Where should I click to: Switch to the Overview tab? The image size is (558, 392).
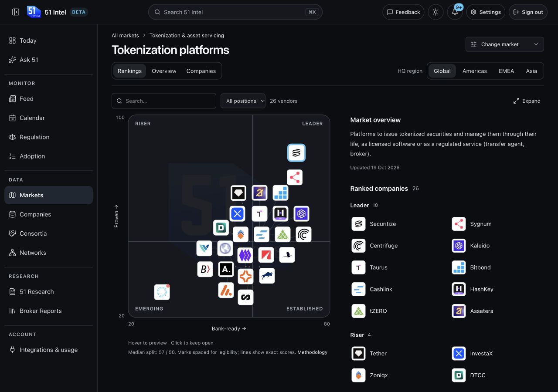point(164,71)
